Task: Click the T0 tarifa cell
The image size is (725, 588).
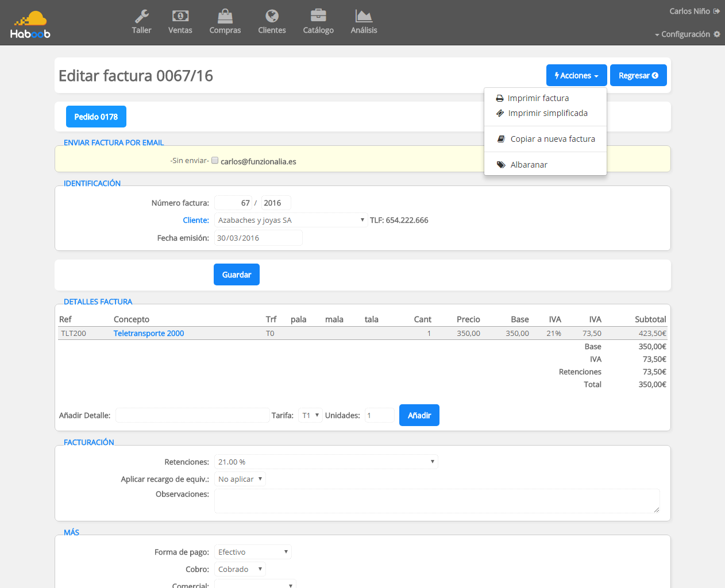Action: (x=270, y=333)
